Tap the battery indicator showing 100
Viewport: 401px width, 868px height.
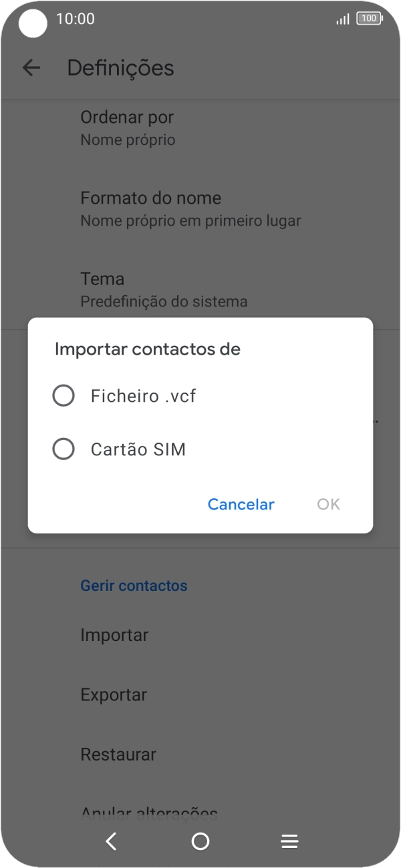(368, 19)
